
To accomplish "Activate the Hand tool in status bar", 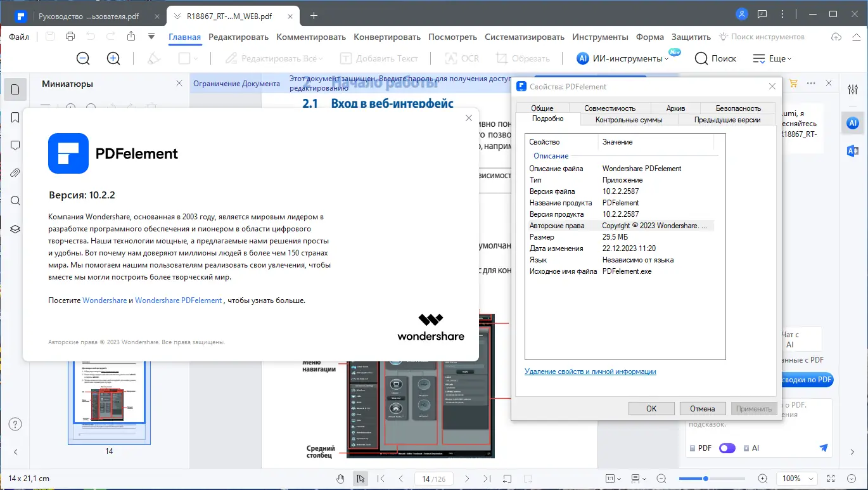I will click(340, 479).
